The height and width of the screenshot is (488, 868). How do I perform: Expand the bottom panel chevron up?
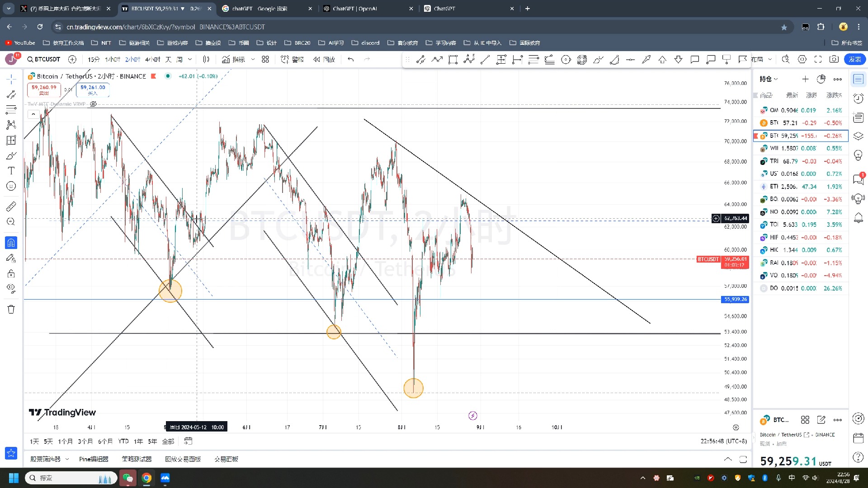pyautogui.click(x=728, y=459)
